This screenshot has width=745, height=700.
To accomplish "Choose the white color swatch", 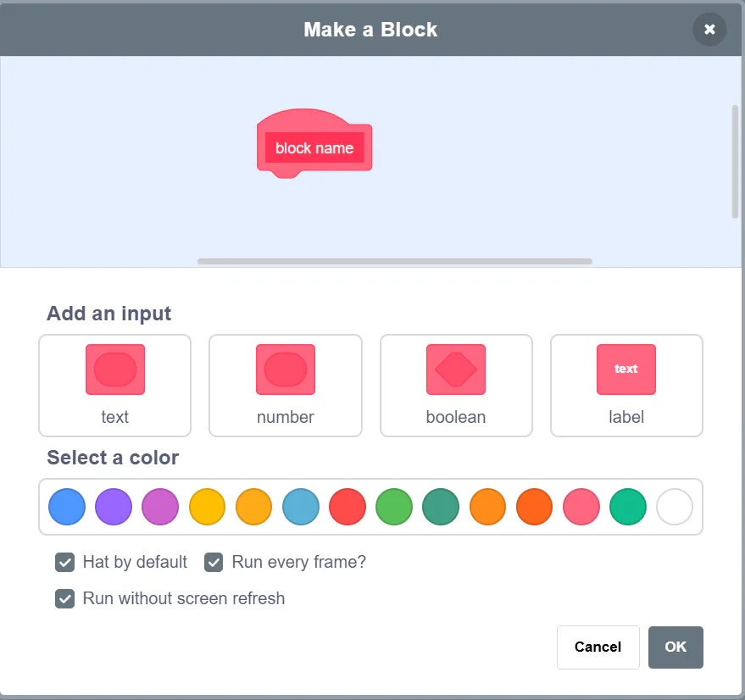I will (x=675, y=507).
